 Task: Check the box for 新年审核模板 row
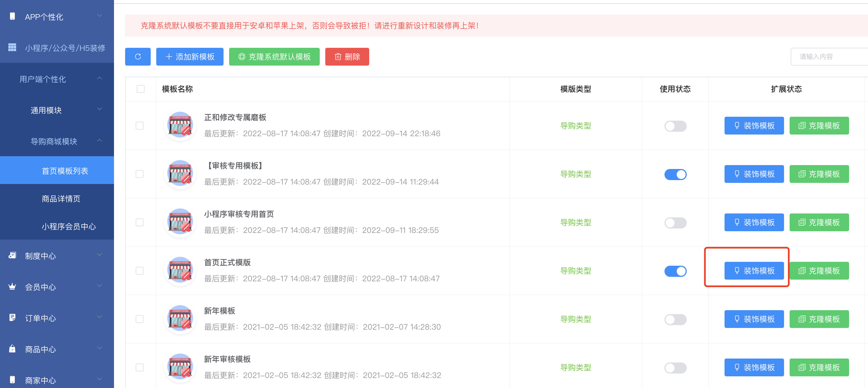click(140, 367)
